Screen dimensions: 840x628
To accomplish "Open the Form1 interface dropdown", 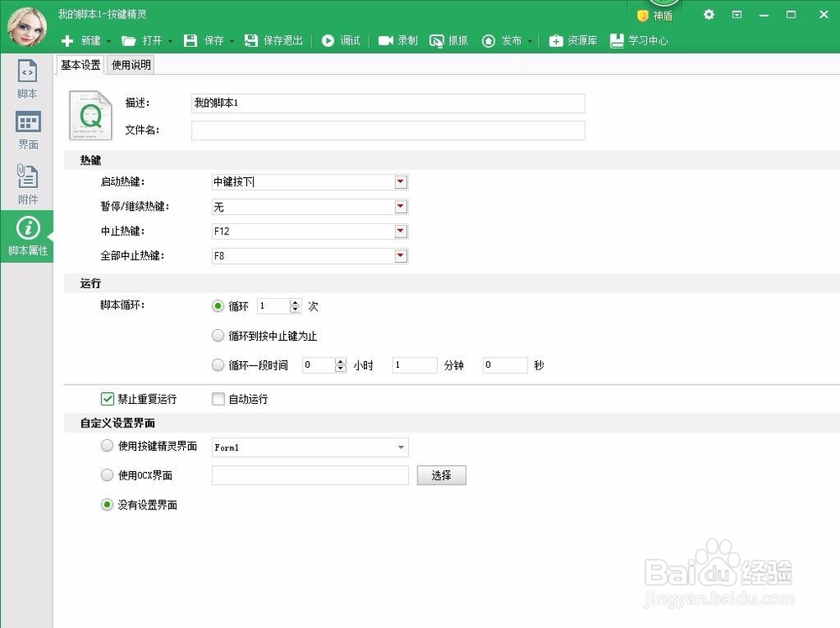I will 401,447.
